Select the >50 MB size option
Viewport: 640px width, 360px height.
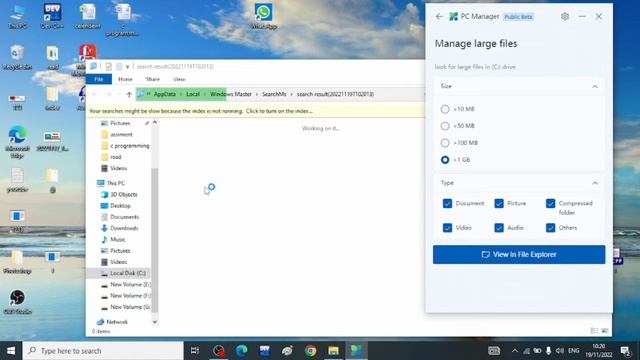tap(445, 126)
